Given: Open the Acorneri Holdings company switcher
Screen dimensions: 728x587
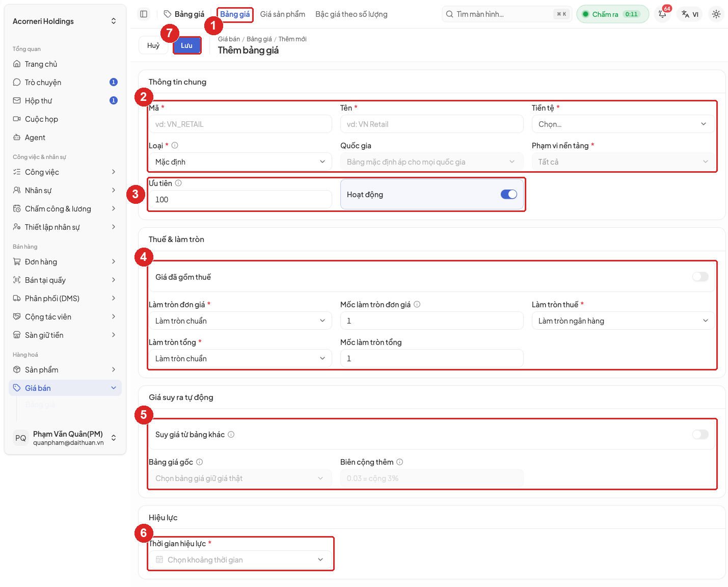Looking at the screenshot, I should (65, 21).
